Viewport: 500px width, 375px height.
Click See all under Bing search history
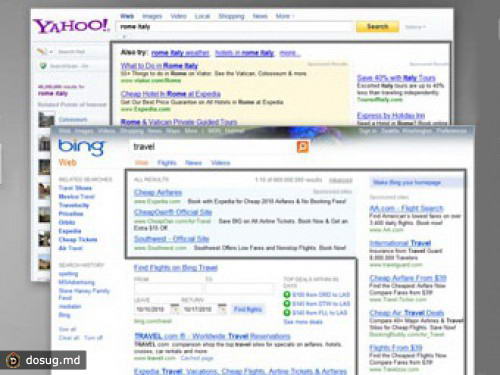[67, 329]
